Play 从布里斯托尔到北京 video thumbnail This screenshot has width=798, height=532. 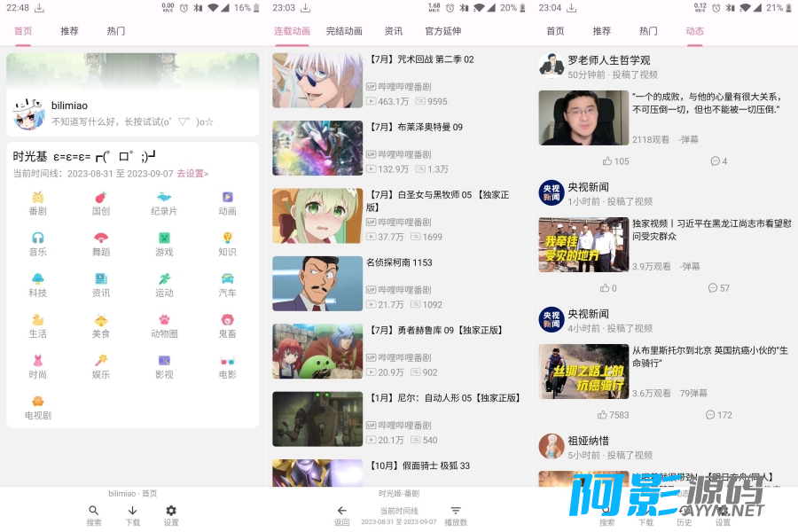(583, 372)
